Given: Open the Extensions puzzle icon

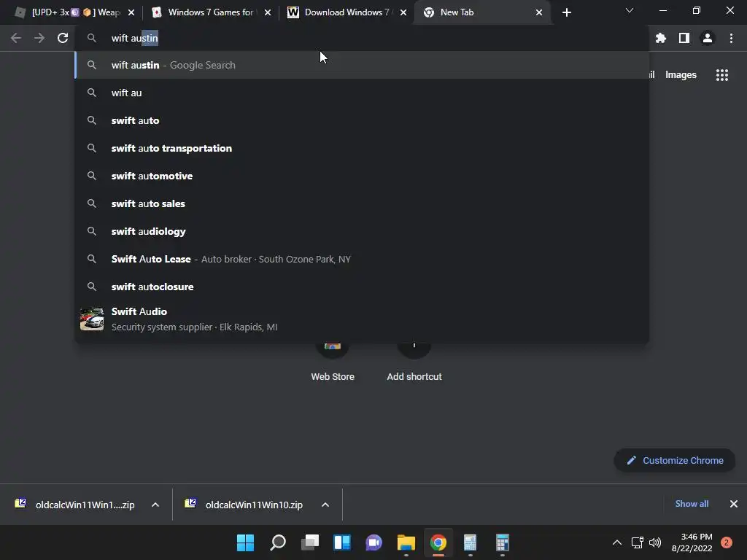Looking at the screenshot, I should [661, 38].
